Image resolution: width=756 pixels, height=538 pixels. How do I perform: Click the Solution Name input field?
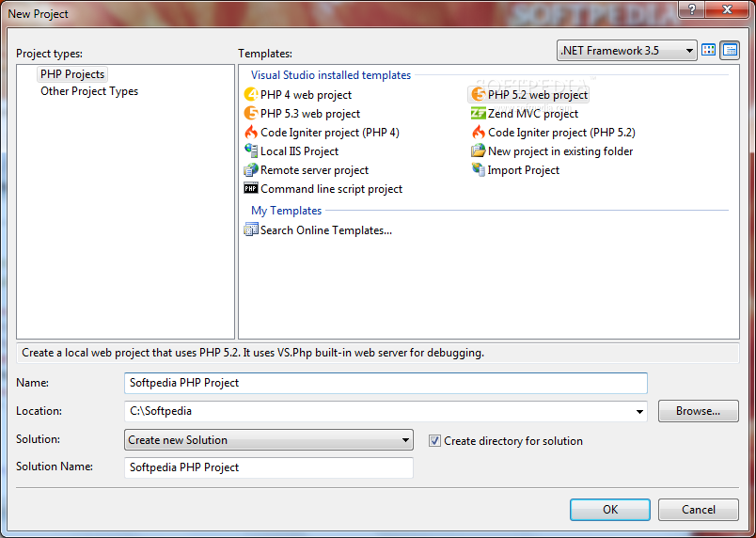point(269,467)
